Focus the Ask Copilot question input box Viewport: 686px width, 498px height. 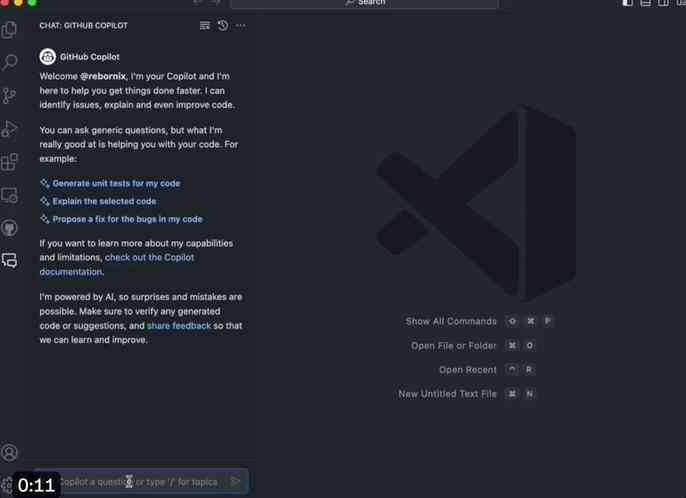(141, 482)
